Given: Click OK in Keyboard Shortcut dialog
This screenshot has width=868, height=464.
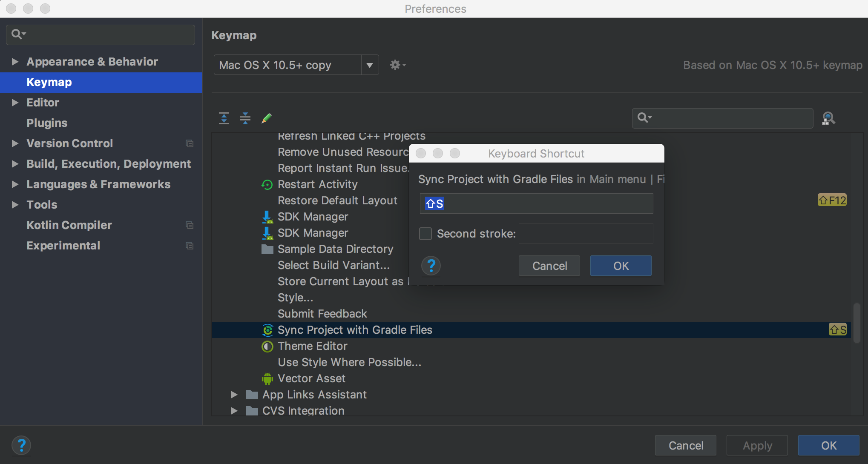Looking at the screenshot, I should 621,266.
